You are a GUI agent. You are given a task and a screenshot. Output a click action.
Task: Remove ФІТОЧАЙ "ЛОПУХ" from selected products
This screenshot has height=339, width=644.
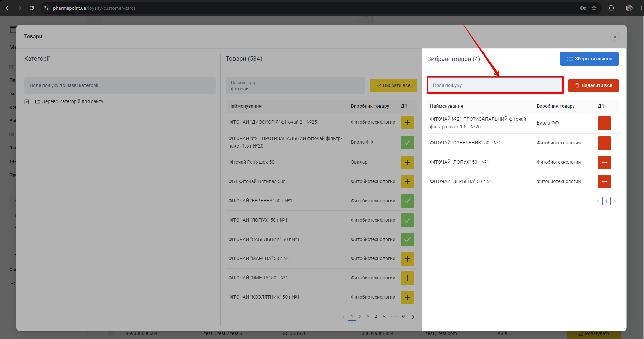click(604, 162)
